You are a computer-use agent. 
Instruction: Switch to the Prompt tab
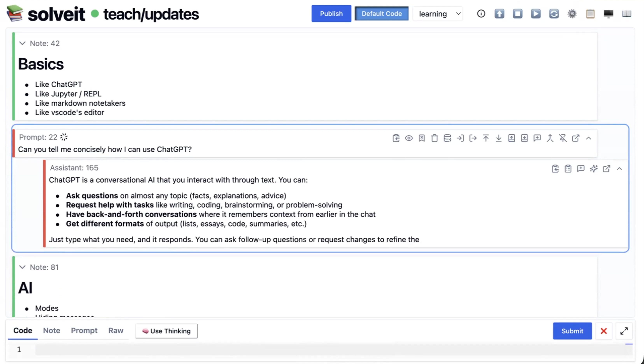pyautogui.click(x=84, y=331)
